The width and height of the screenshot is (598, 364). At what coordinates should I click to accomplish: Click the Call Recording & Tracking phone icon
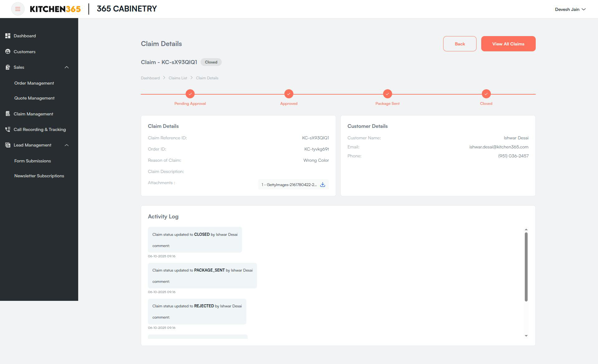[x=8, y=129]
